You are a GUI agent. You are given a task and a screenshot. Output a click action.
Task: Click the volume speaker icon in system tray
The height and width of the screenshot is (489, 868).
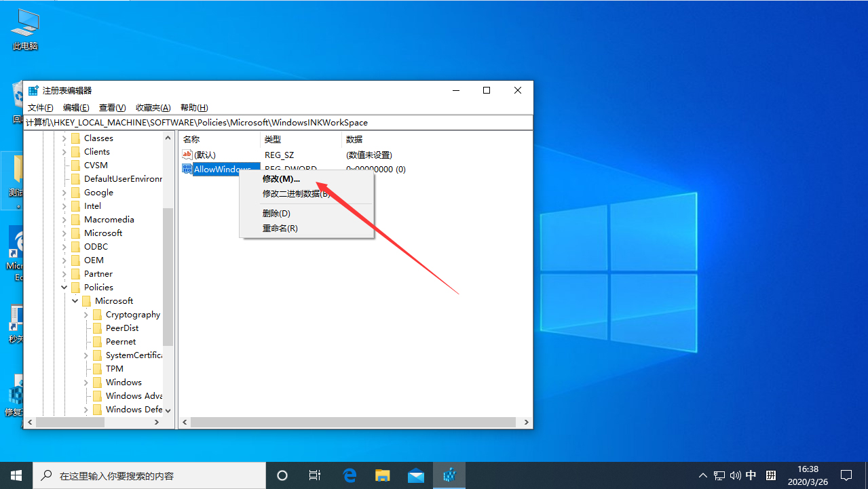(x=735, y=475)
